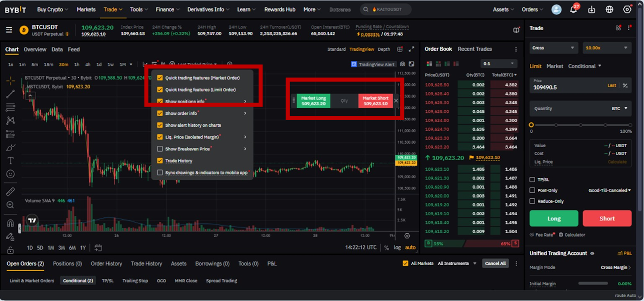Image resolution: width=644 pixels, height=301 pixels.
Task: Click the Cancel All button
Action: pos(495,264)
